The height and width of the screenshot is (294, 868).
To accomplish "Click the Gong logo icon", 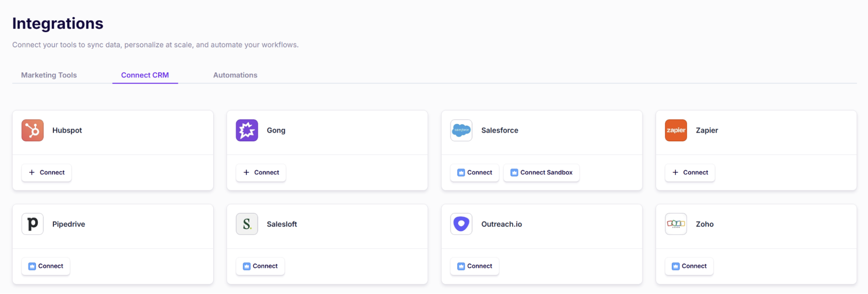I will pyautogui.click(x=247, y=131).
